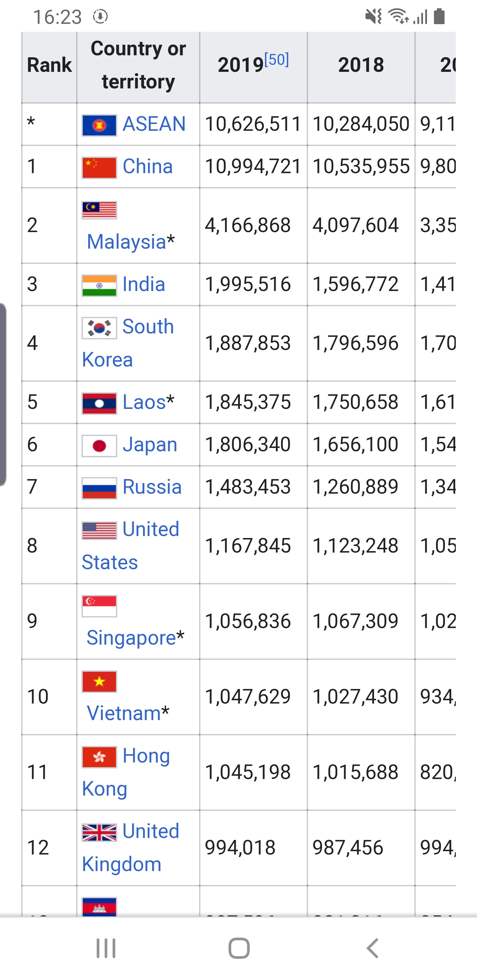Open the Vietnam country link
The image size is (477, 980).
(x=124, y=713)
